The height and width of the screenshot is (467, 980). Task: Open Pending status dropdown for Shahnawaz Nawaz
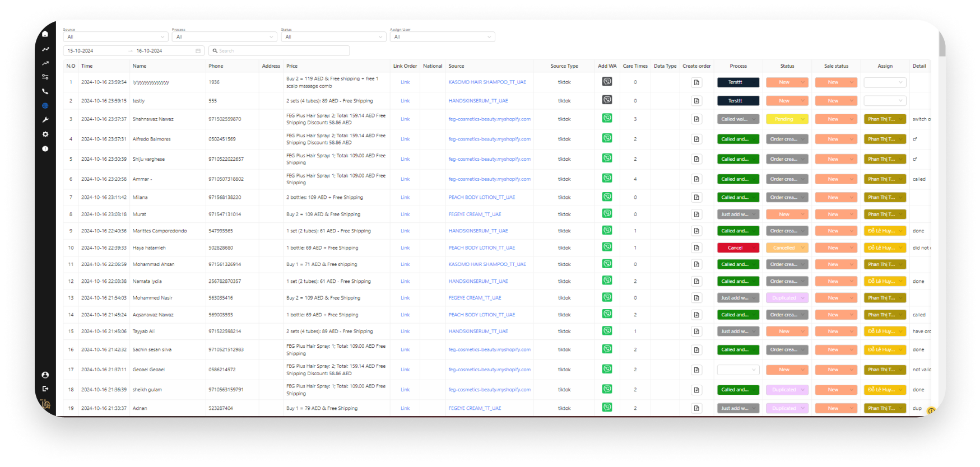[x=787, y=119]
